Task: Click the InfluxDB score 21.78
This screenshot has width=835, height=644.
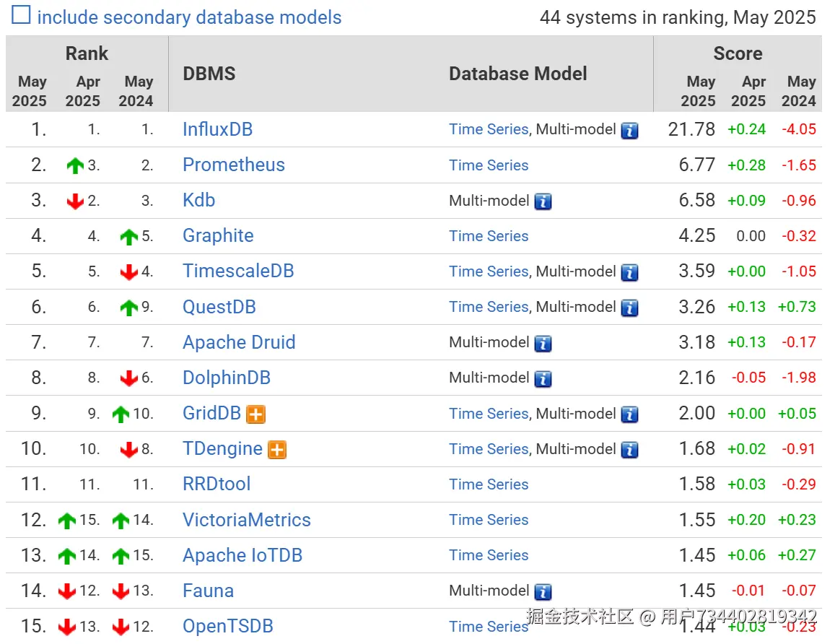Action: (x=691, y=129)
